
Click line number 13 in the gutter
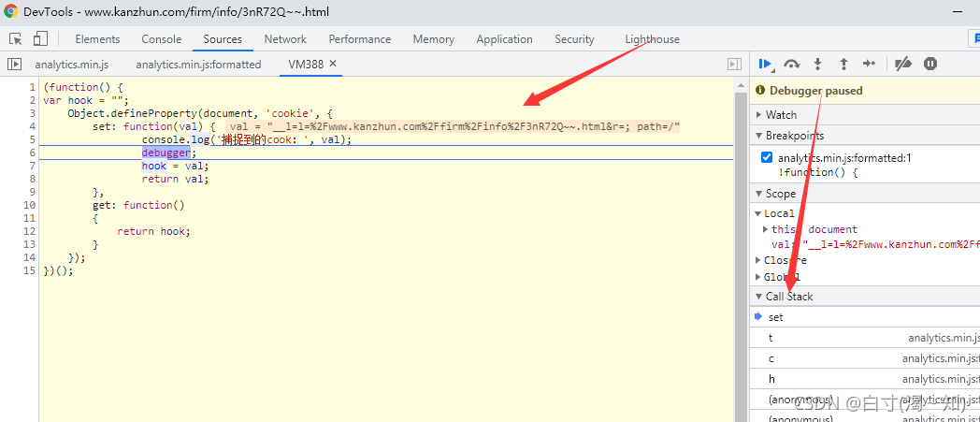(29, 244)
